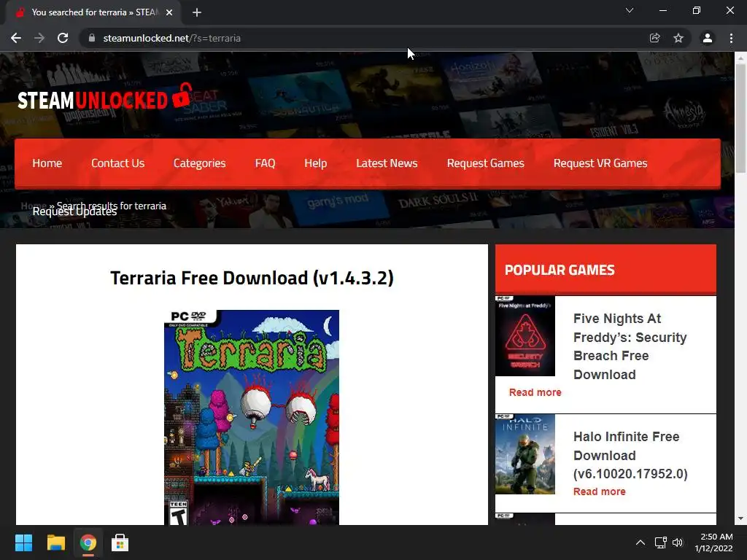The width and height of the screenshot is (747, 560).
Task: Open Five Nights At Freddy's: Security Breach link
Action: 630,346
